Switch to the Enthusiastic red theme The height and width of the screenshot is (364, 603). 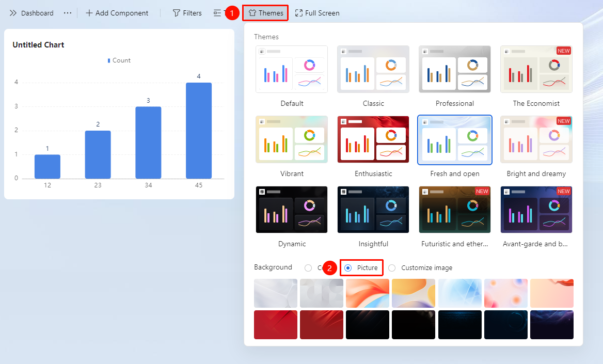pyautogui.click(x=373, y=140)
